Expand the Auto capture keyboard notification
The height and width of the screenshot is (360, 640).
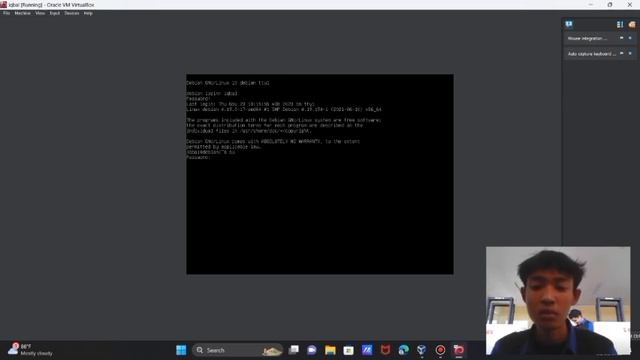click(x=622, y=53)
